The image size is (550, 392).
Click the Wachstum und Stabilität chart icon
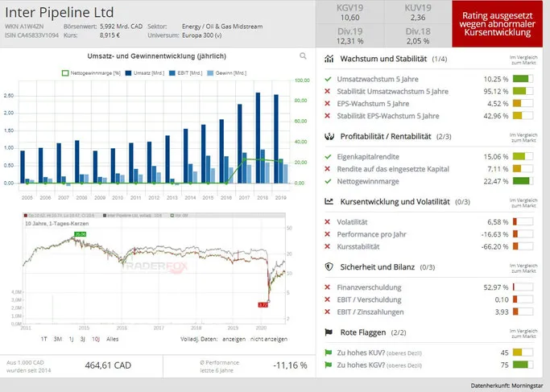coord(329,59)
